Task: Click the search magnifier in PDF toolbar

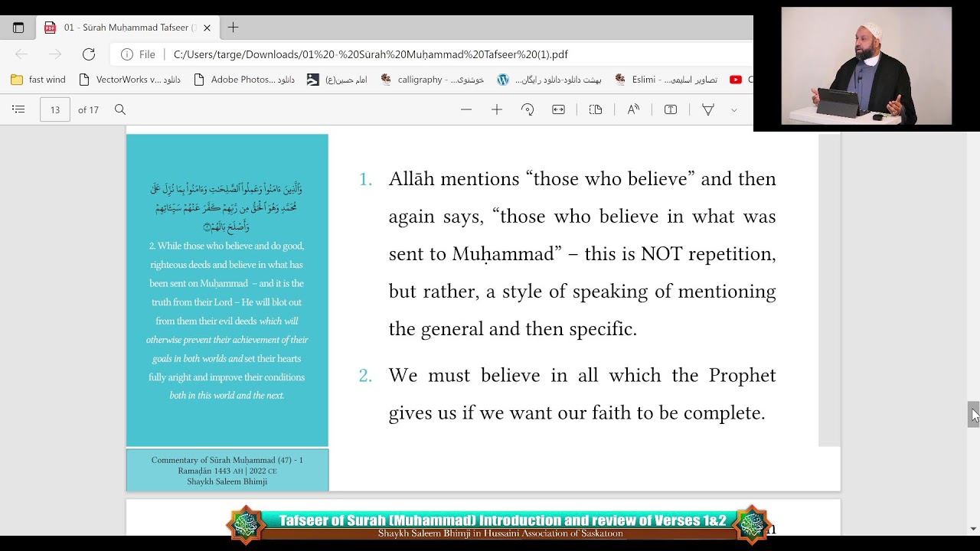Action: coord(120,109)
